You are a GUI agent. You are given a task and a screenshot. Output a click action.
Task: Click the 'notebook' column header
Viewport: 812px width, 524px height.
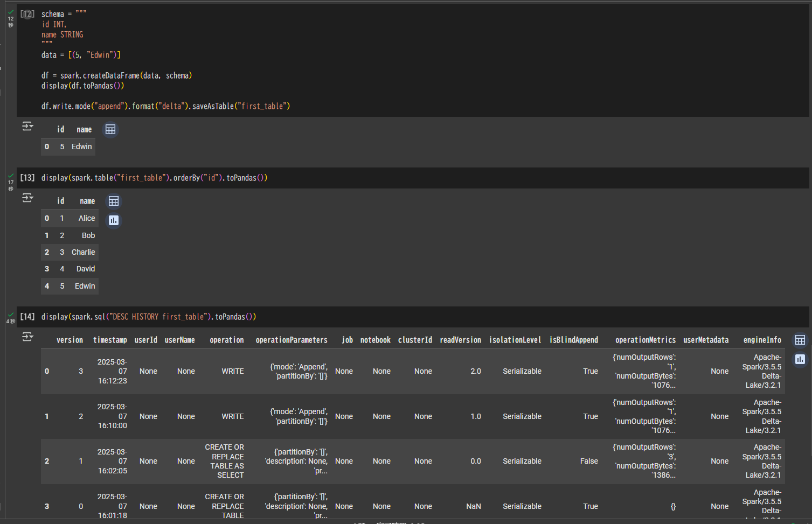(x=376, y=340)
